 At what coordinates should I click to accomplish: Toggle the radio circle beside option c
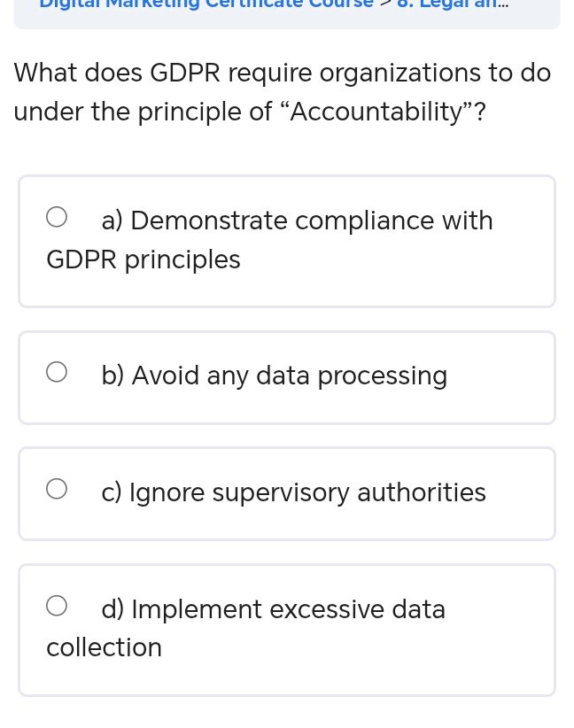(x=57, y=488)
